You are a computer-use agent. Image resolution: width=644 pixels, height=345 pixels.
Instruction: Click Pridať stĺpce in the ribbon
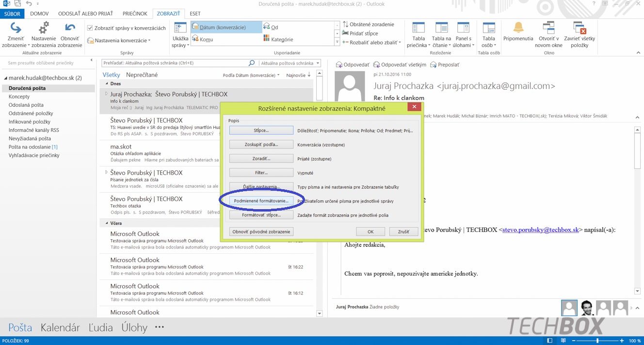pyautogui.click(x=360, y=33)
